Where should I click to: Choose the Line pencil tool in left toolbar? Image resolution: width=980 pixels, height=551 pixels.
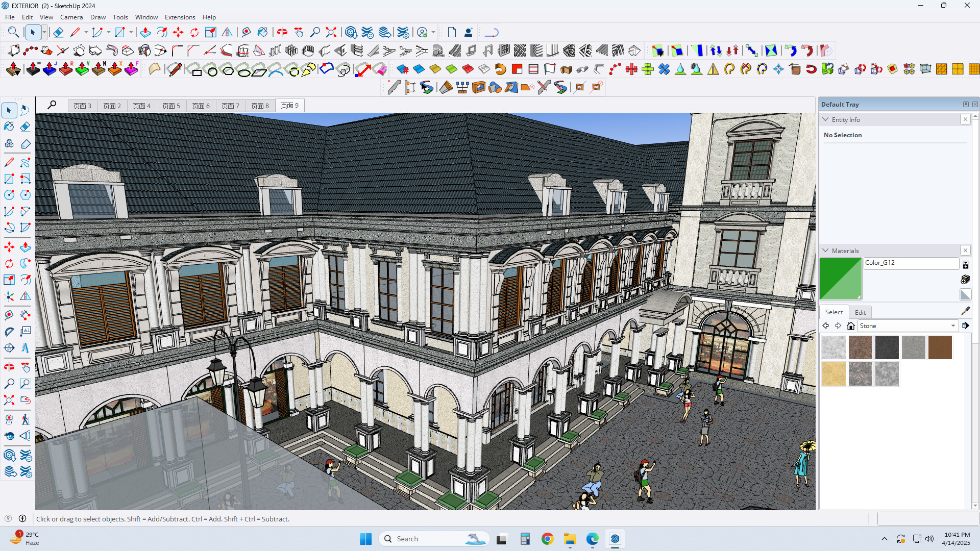(9, 162)
